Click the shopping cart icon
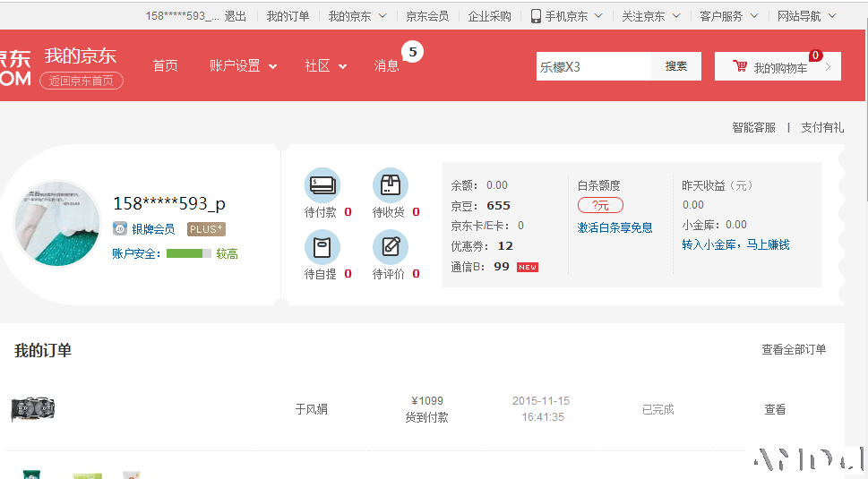 tap(740, 66)
